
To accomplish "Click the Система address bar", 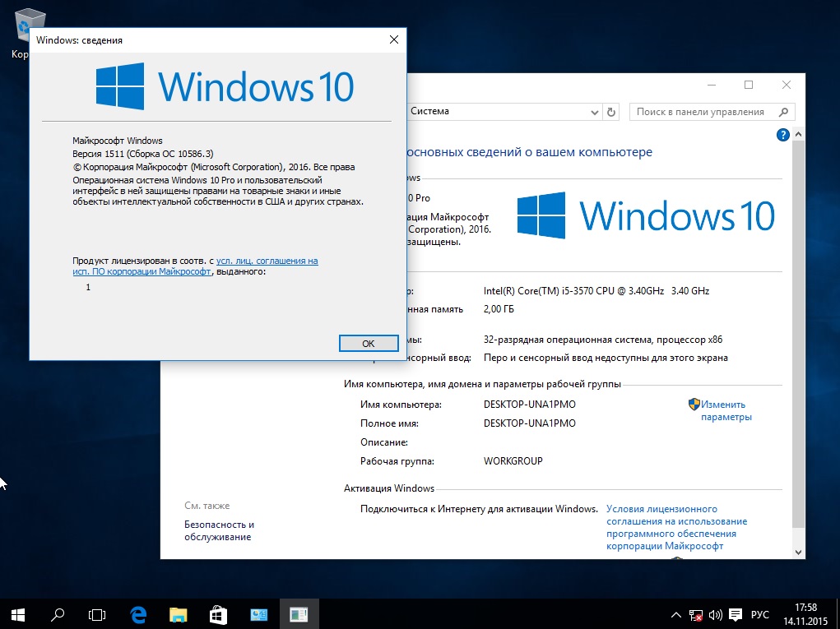I will [497, 111].
